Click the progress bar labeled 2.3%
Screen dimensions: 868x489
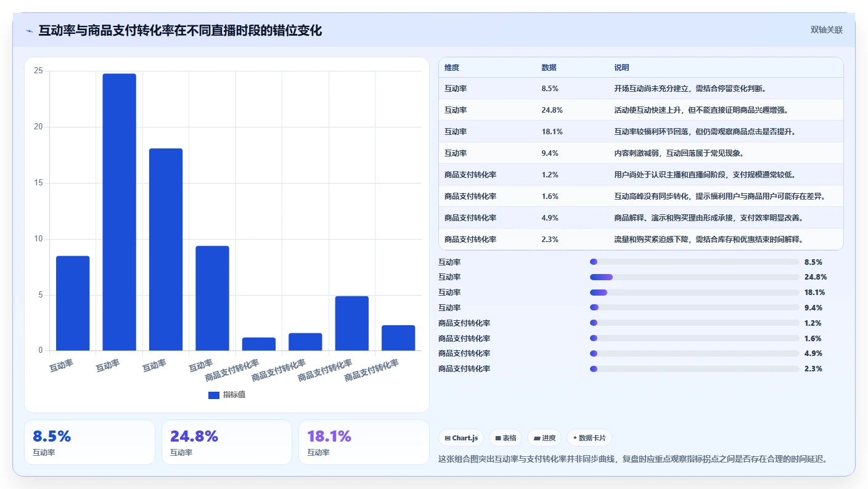point(694,369)
